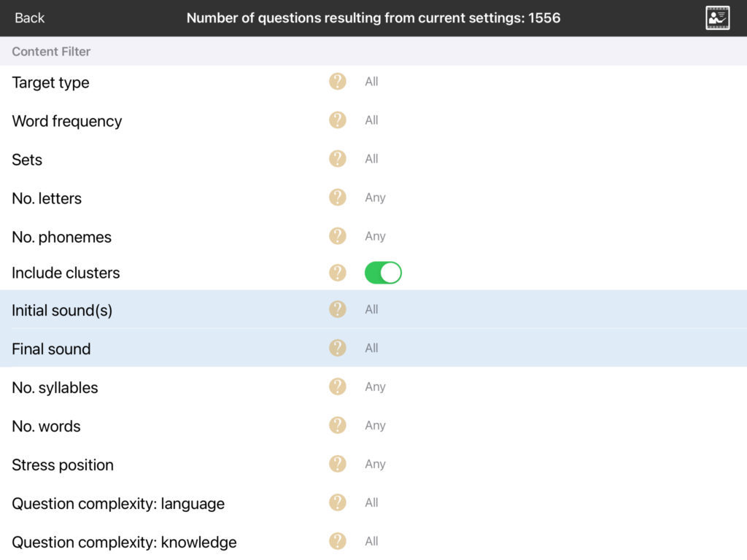
Task: Tap the Sets value showing All
Action: [x=371, y=159]
